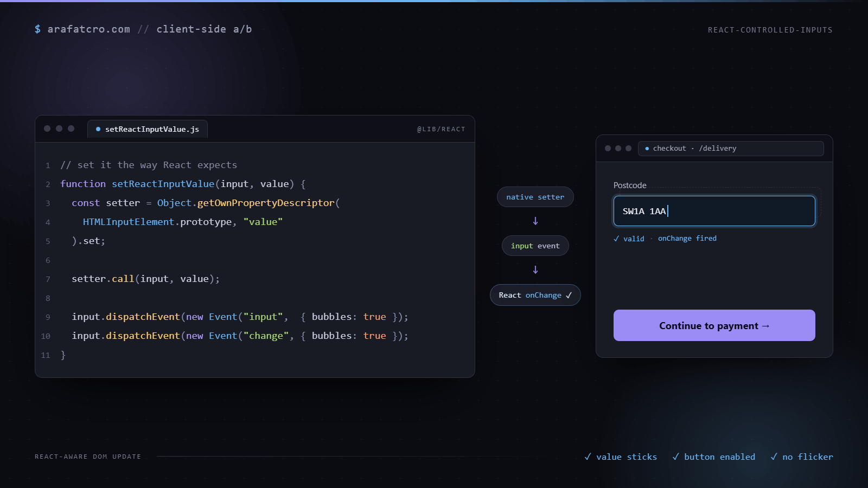Click Continue to payment button
This screenshot has width=868, height=488.
pos(714,325)
